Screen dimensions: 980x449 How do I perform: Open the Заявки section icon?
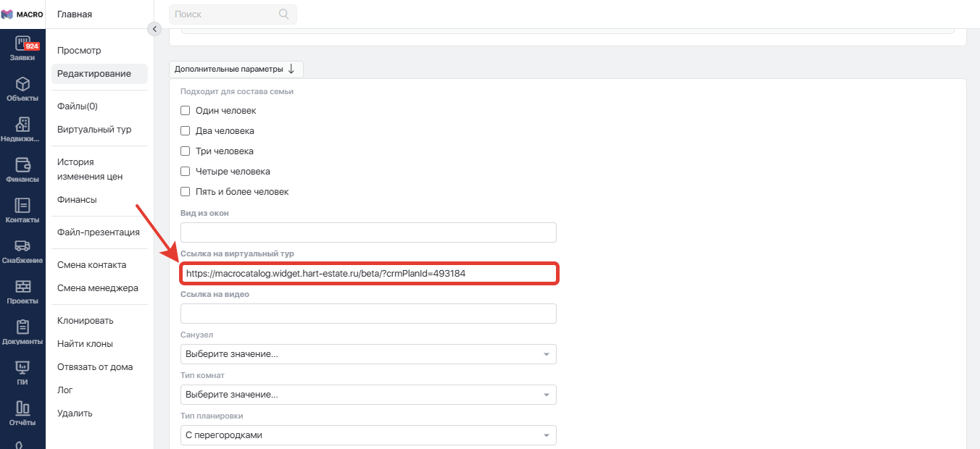[22, 43]
